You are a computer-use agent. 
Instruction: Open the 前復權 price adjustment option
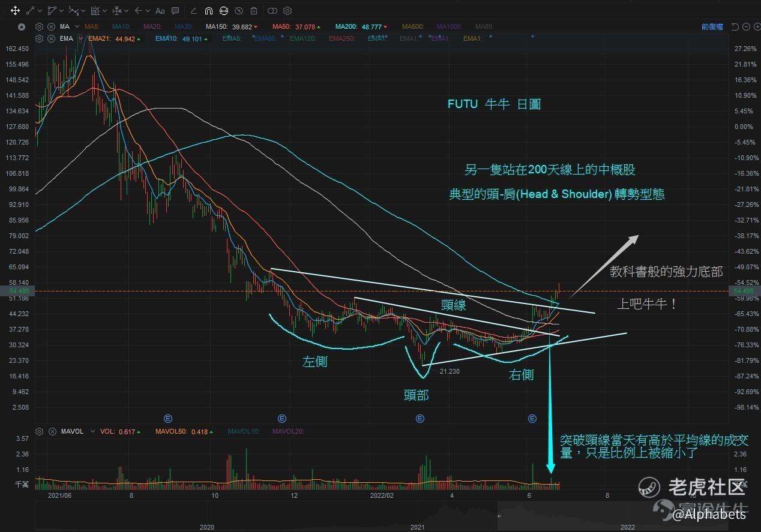click(x=712, y=26)
